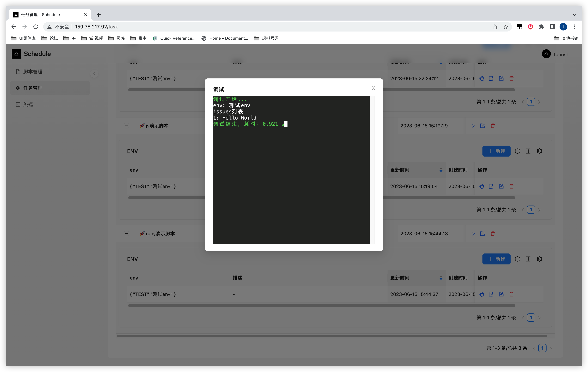Image resolution: width=588 pixels, height=372 pixels.
Task: Open a new browser tab
Action: pos(99,15)
